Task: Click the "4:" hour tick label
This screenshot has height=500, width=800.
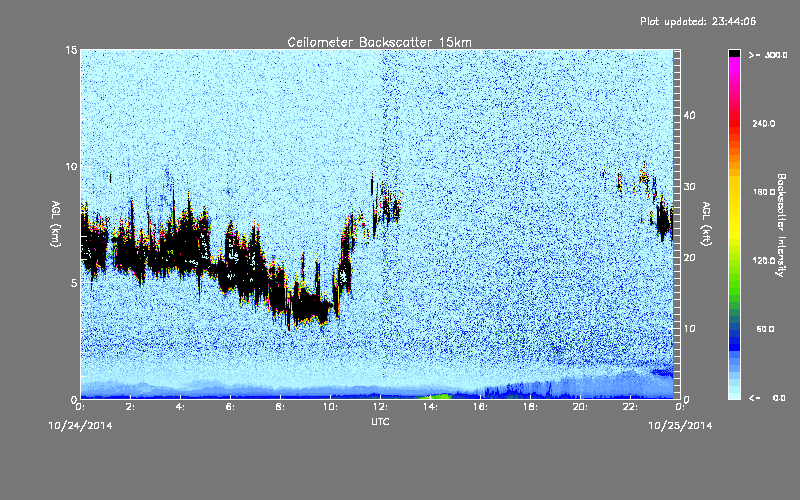Action: 181,407
